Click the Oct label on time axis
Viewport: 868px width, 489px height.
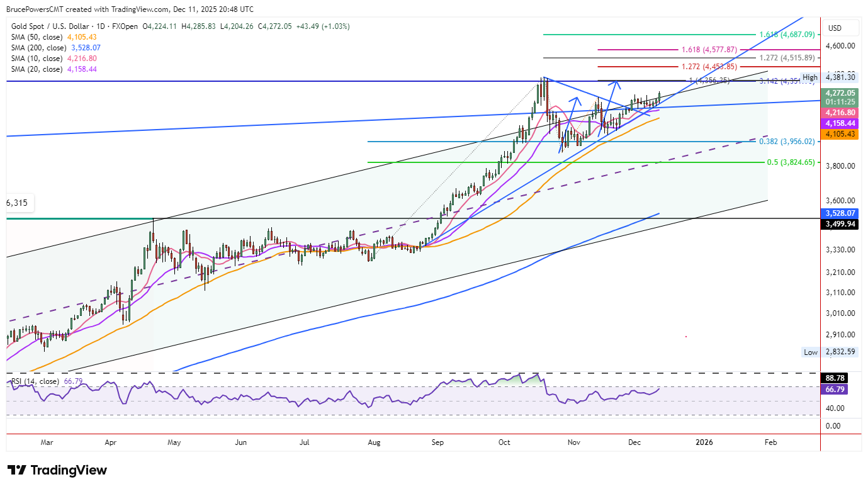coord(504,442)
